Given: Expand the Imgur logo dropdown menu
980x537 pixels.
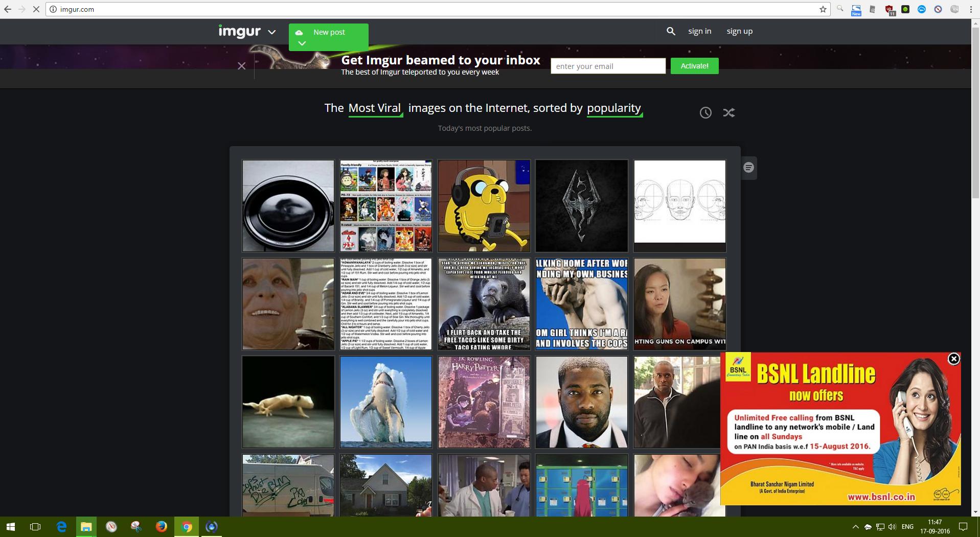Looking at the screenshot, I should [x=272, y=32].
